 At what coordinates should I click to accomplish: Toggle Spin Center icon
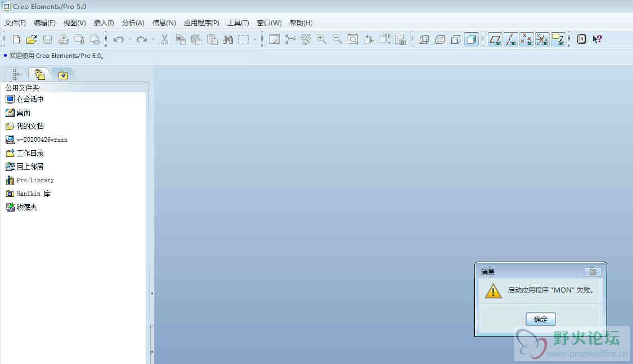(x=290, y=39)
